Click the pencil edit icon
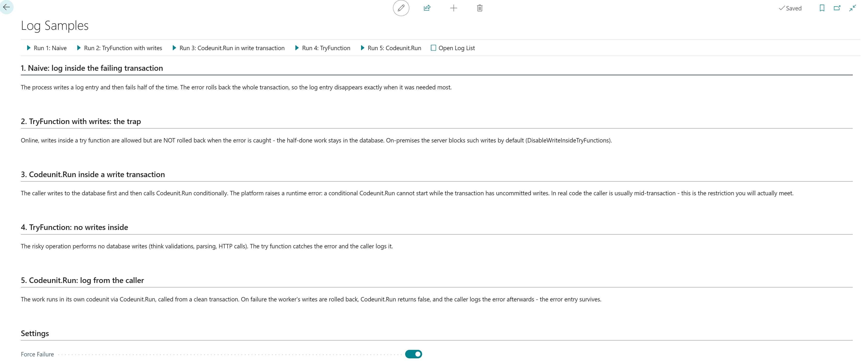 pyautogui.click(x=401, y=8)
